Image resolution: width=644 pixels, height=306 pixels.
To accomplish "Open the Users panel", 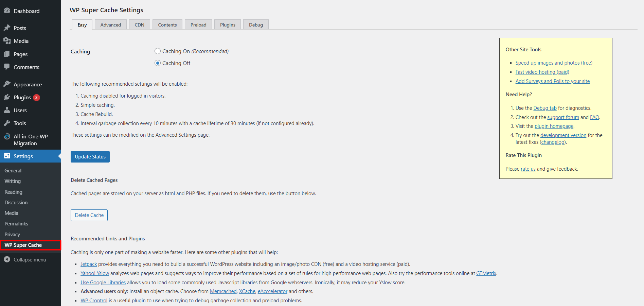I will 20,110.
